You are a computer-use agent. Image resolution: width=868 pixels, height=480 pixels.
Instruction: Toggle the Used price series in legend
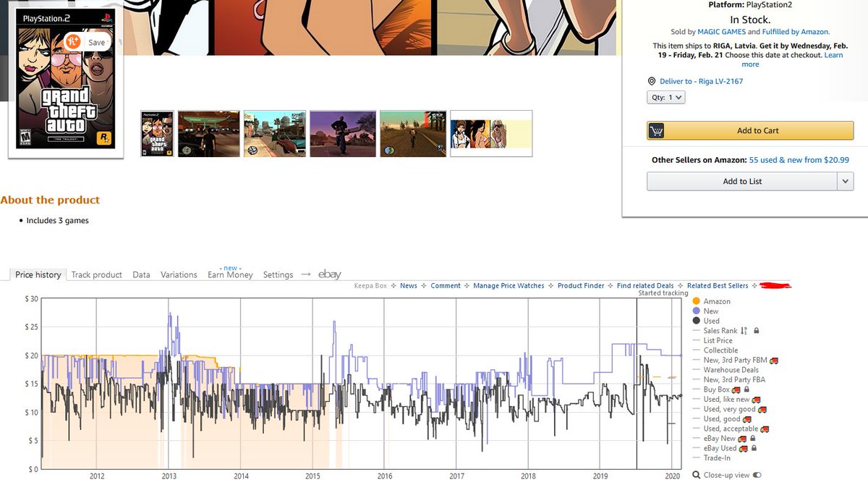[x=706, y=321]
